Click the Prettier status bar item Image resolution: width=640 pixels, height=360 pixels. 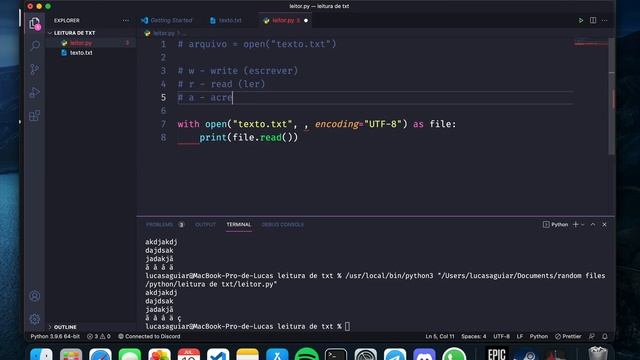pos(568,336)
